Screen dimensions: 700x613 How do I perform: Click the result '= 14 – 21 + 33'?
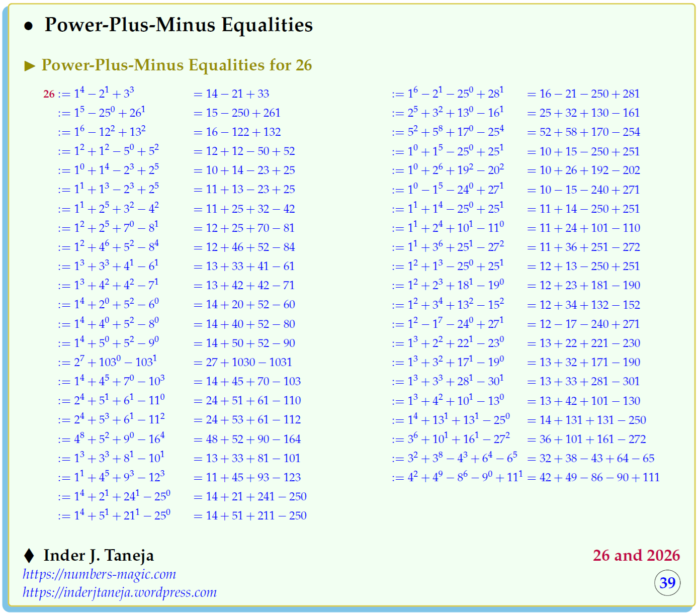(231, 94)
